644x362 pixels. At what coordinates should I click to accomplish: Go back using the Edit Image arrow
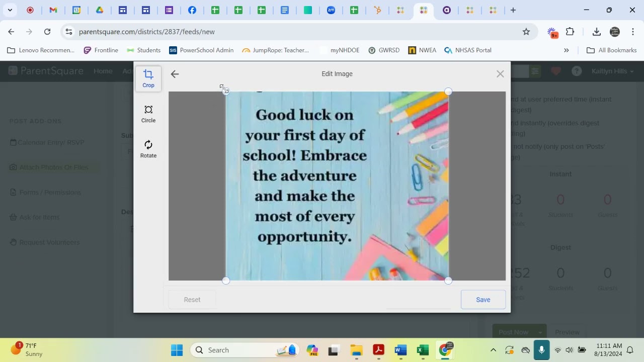(175, 74)
